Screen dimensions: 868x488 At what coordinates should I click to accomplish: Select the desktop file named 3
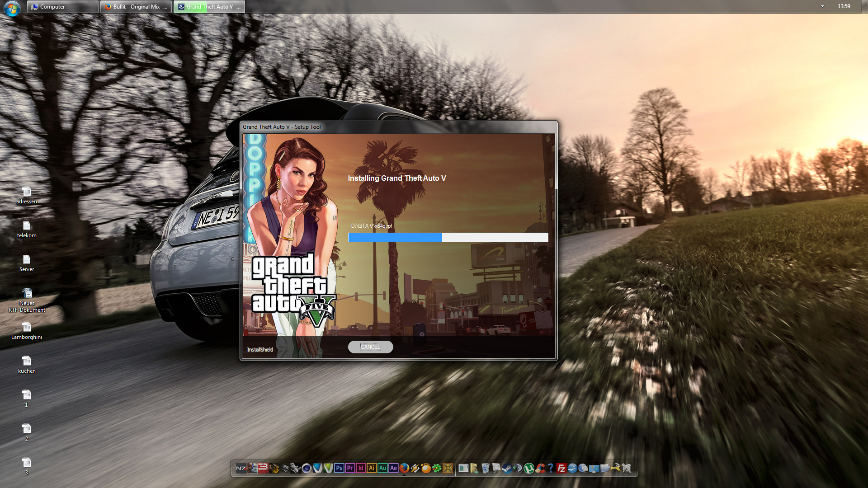(26, 466)
